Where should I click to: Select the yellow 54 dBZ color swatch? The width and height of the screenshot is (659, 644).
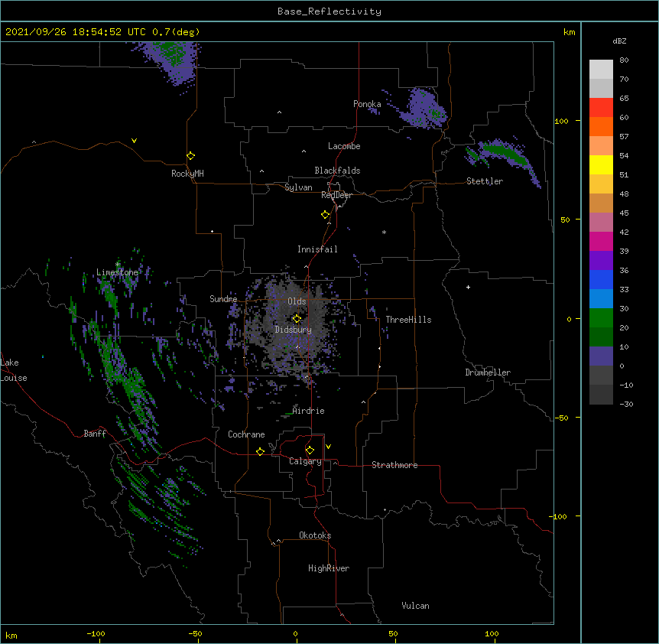(601, 164)
